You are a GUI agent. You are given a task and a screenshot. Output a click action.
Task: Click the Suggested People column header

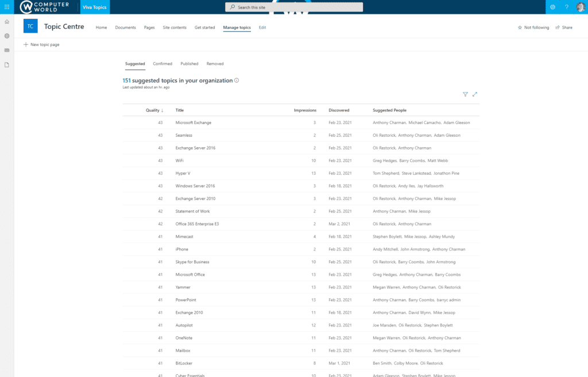[390, 110]
